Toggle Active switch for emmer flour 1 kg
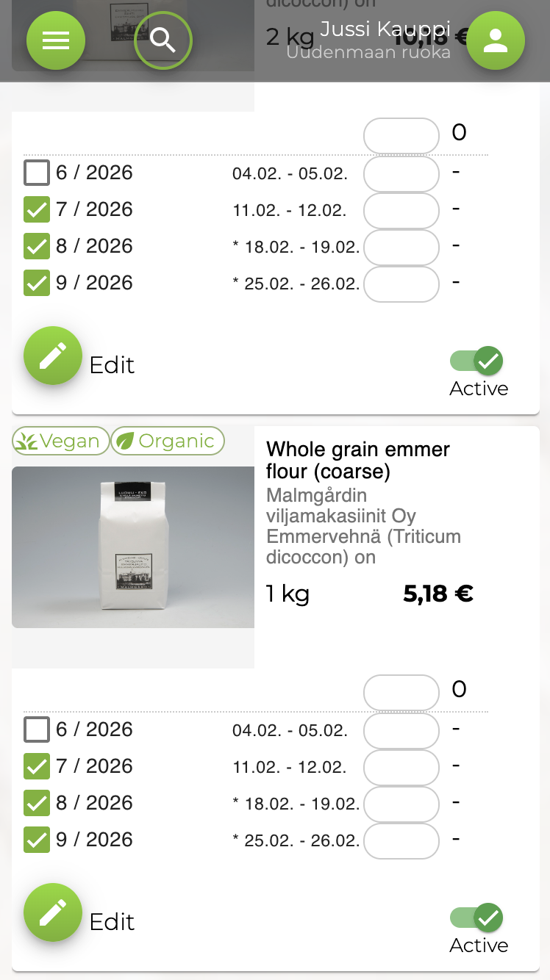 [x=478, y=918]
